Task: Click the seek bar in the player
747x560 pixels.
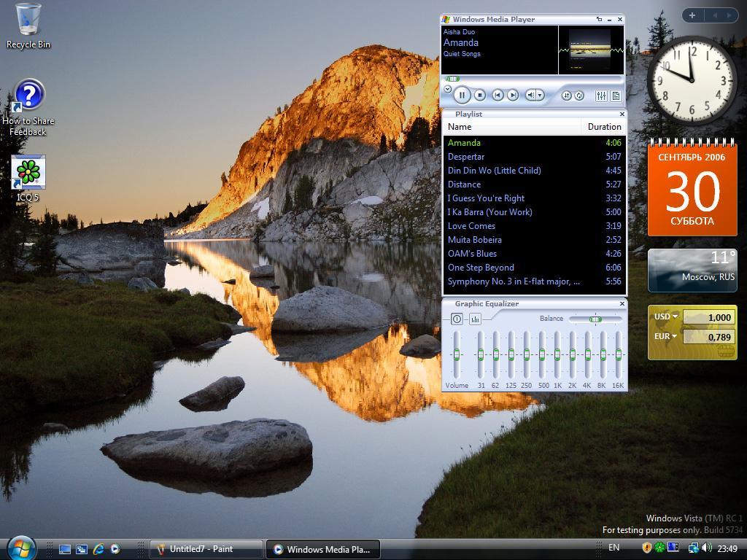Action: [x=533, y=79]
